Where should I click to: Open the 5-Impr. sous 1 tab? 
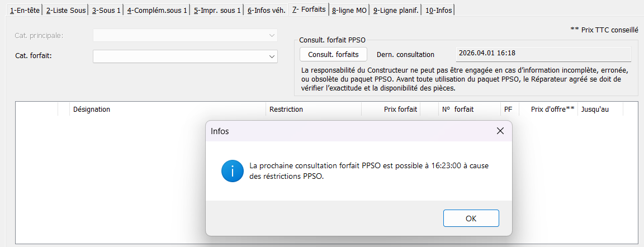point(217,10)
